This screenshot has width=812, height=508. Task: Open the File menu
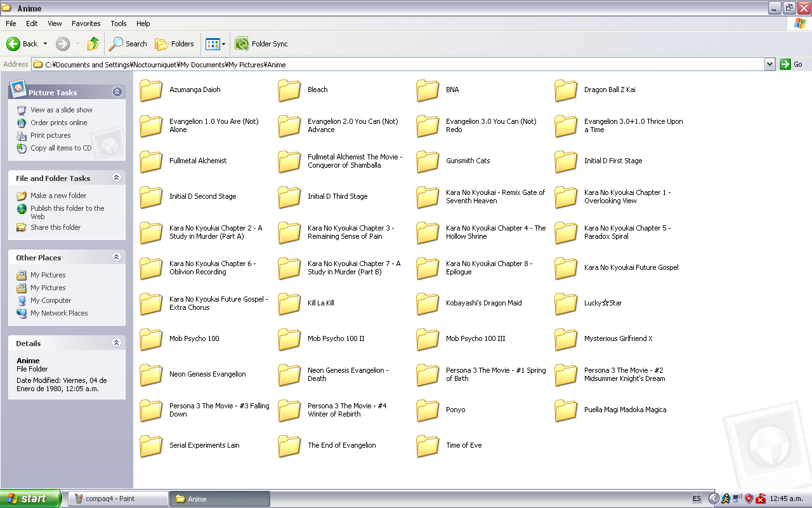(11, 23)
